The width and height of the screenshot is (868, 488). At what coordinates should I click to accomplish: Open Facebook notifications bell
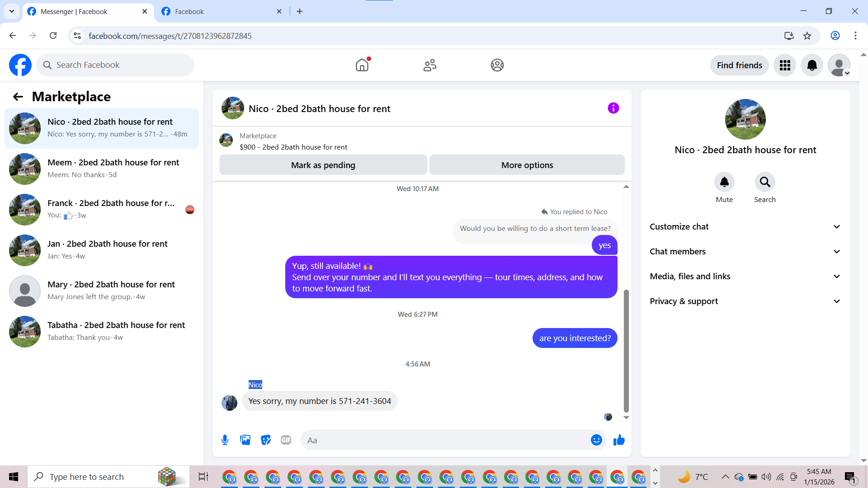(812, 66)
